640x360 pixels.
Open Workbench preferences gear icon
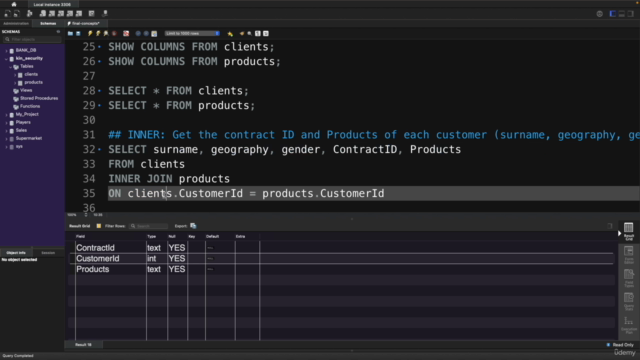pos(600,14)
